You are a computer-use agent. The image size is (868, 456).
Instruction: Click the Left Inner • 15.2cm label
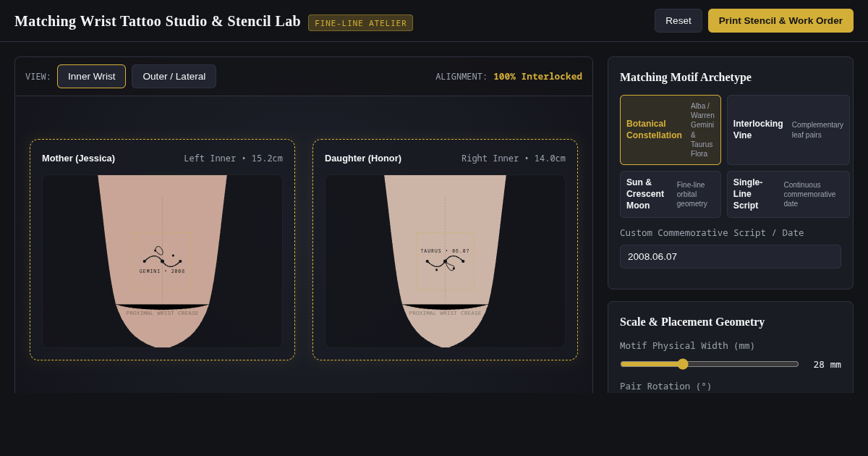click(x=233, y=158)
